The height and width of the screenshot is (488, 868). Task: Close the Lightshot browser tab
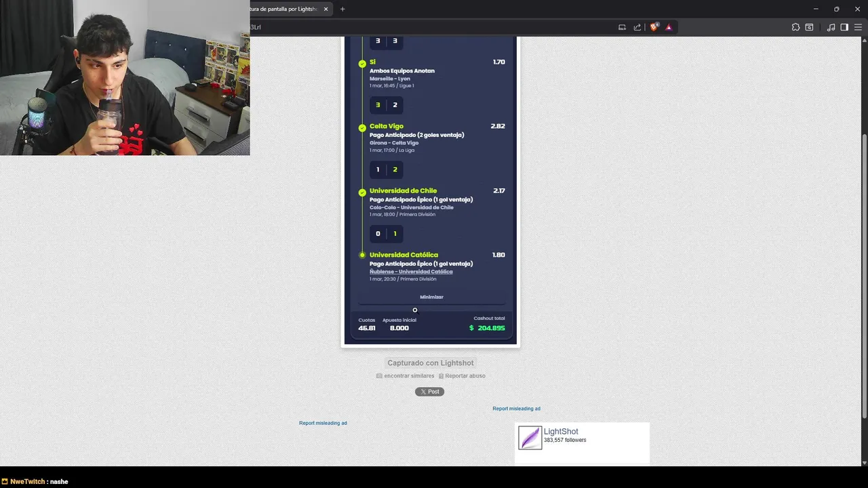(325, 9)
